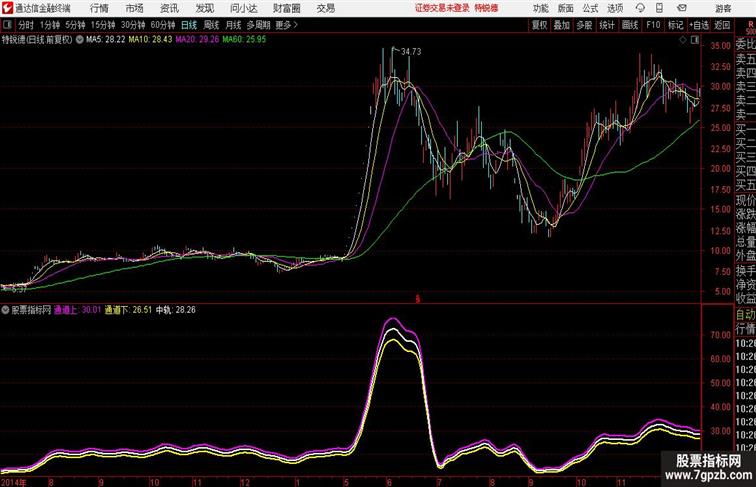
Task: Click the 通道上: 30.01 indicator value
Action: 77,310
